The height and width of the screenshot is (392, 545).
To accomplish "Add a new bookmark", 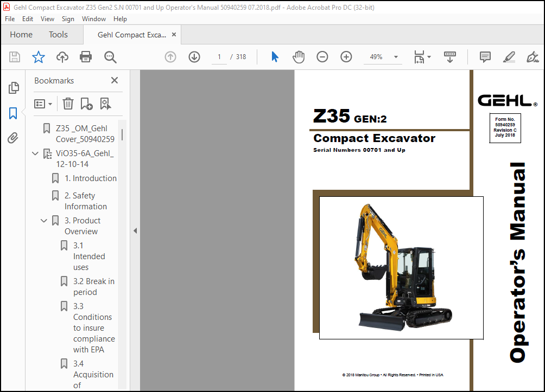I will [x=86, y=104].
